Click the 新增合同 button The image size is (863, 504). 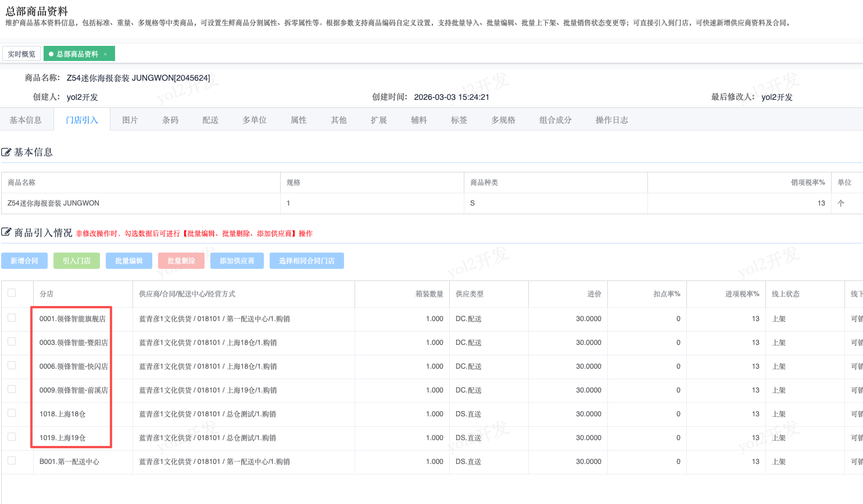coord(24,261)
